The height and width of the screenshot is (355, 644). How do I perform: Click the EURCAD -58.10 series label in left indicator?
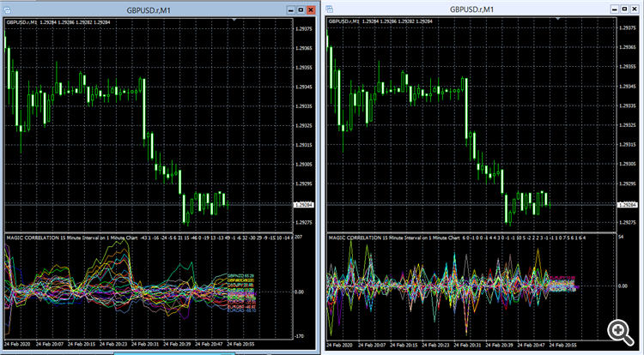point(241,310)
